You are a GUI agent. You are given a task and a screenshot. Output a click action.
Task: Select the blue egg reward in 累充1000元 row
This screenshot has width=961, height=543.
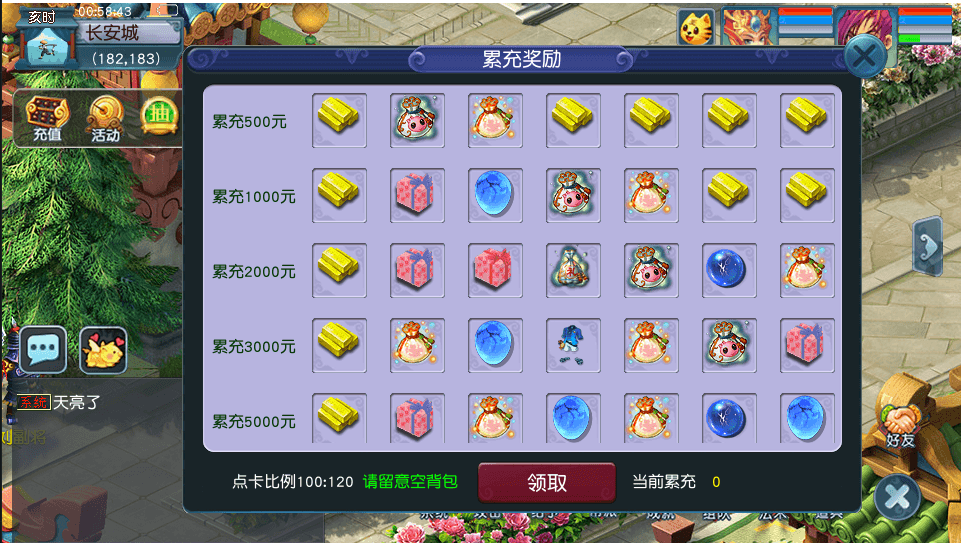coord(495,195)
